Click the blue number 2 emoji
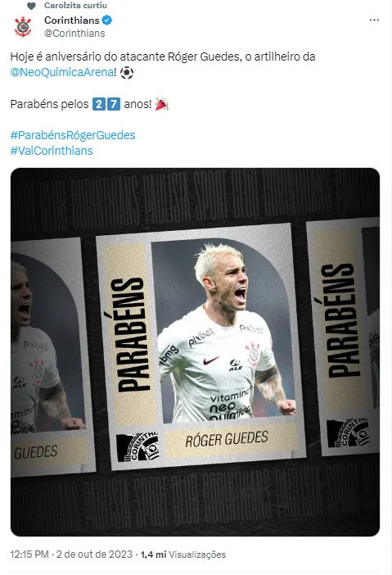The height and width of the screenshot is (575, 392). tap(98, 104)
